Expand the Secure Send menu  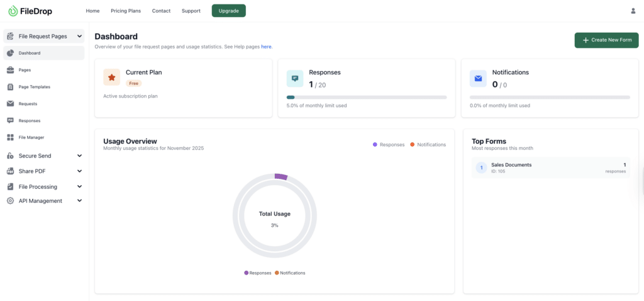point(79,156)
